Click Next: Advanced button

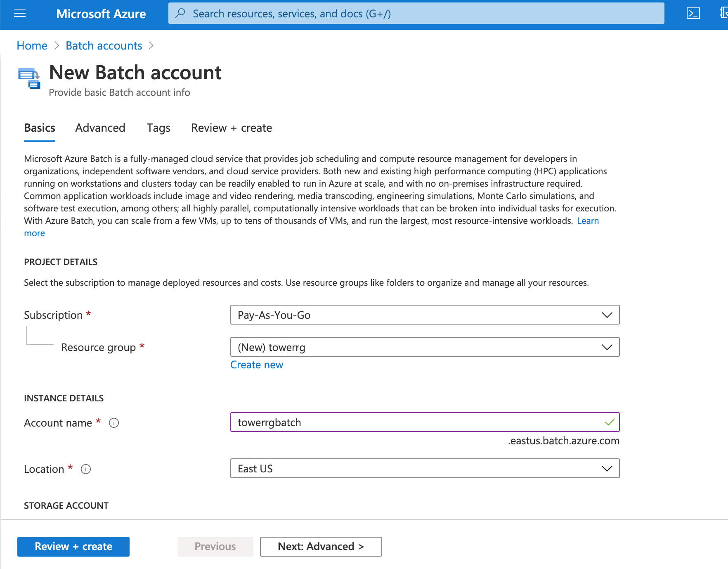(x=321, y=546)
